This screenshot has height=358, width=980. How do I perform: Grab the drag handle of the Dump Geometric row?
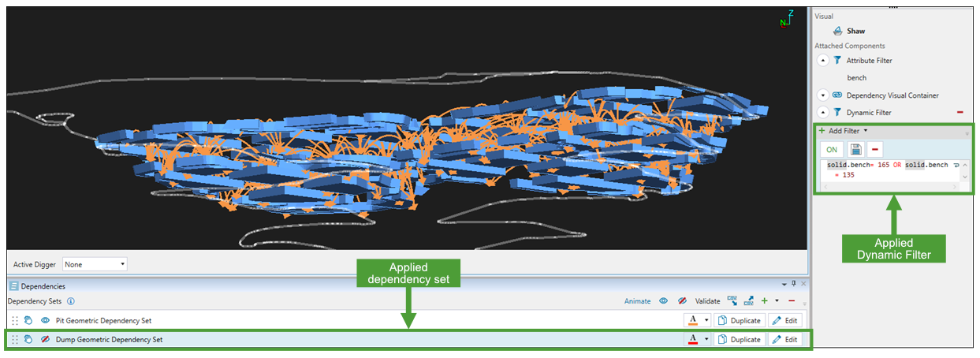[14, 339]
